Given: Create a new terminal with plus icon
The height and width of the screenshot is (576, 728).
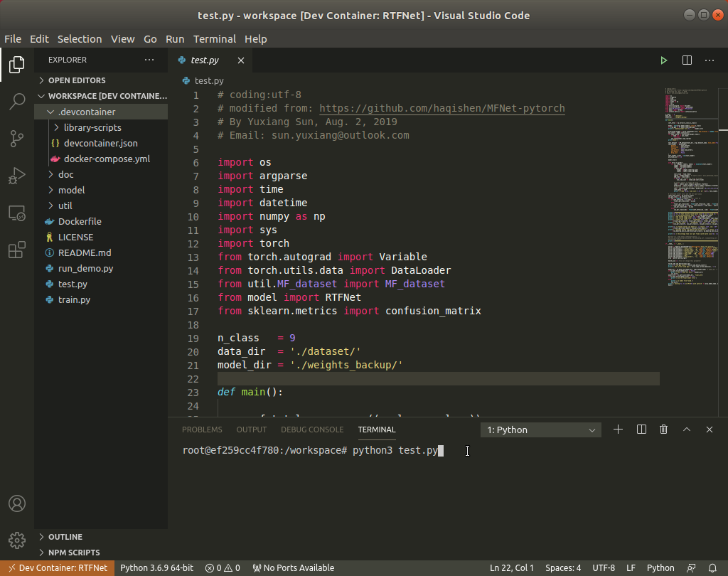Looking at the screenshot, I should pyautogui.click(x=618, y=430).
